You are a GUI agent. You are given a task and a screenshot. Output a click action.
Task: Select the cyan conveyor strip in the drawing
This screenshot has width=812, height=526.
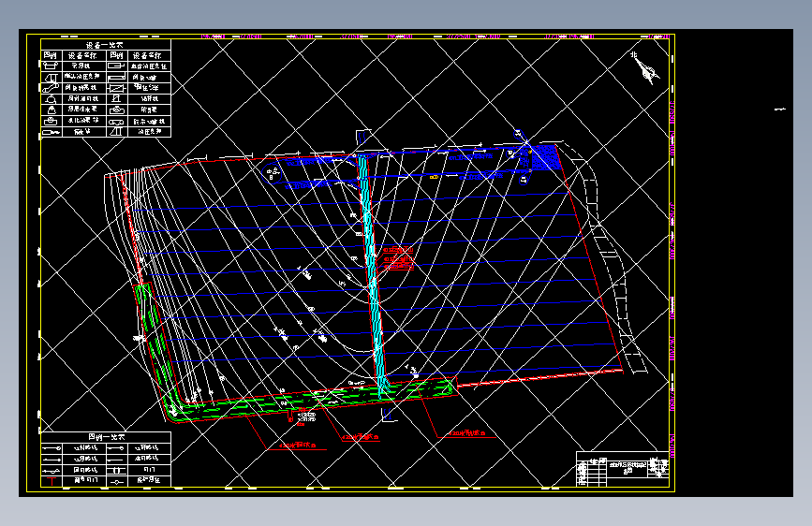[373, 275]
